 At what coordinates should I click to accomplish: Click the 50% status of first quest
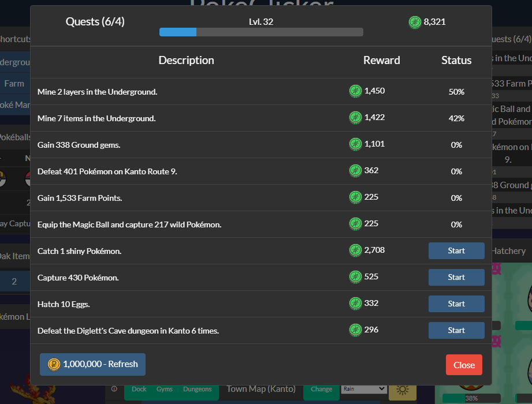point(456,92)
